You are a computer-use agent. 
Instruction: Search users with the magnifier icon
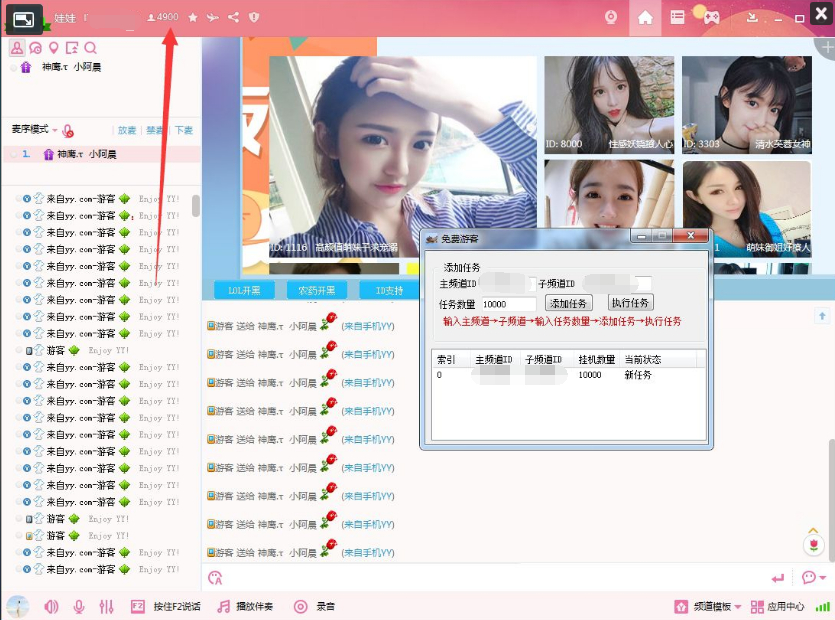click(91, 48)
